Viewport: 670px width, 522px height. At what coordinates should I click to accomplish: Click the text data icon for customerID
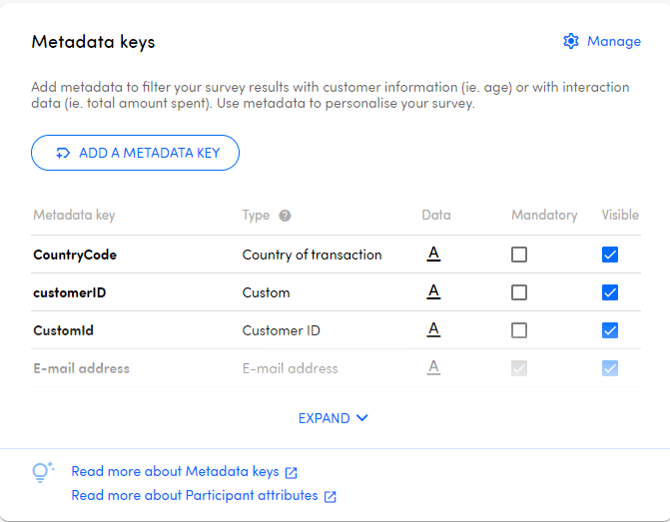(x=434, y=292)
